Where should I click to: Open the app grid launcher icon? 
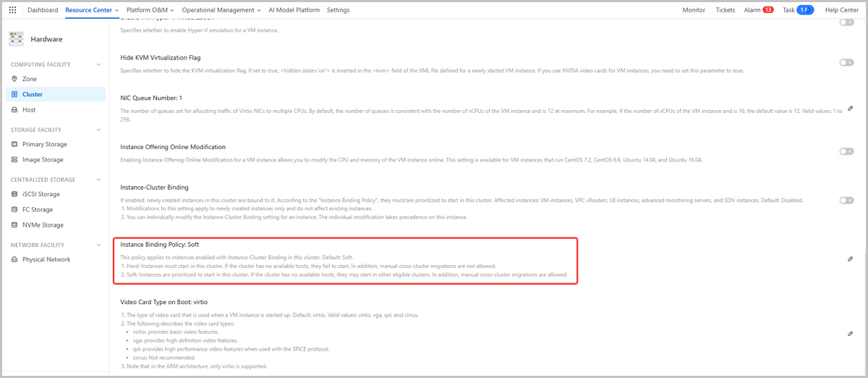coord(12,10)
